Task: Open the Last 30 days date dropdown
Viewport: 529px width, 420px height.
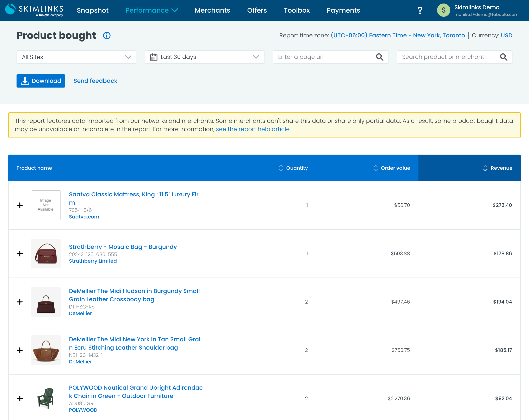Action: [204, 57]
